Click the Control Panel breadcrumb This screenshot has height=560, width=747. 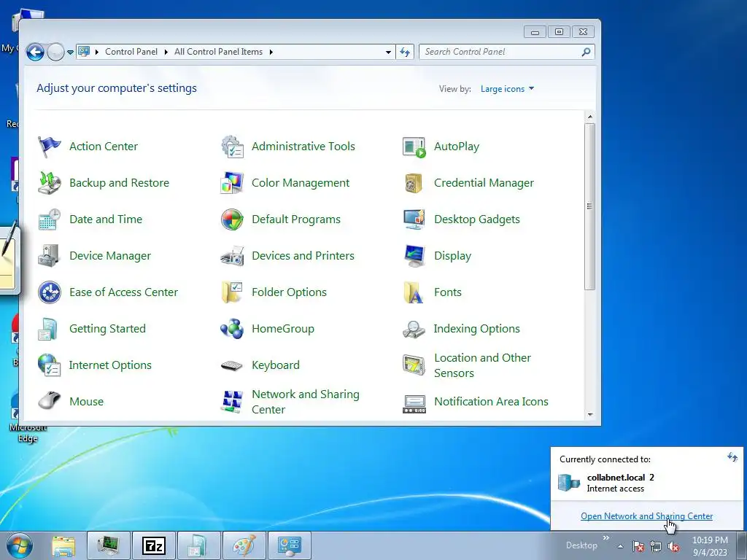[x=131, y=52]
